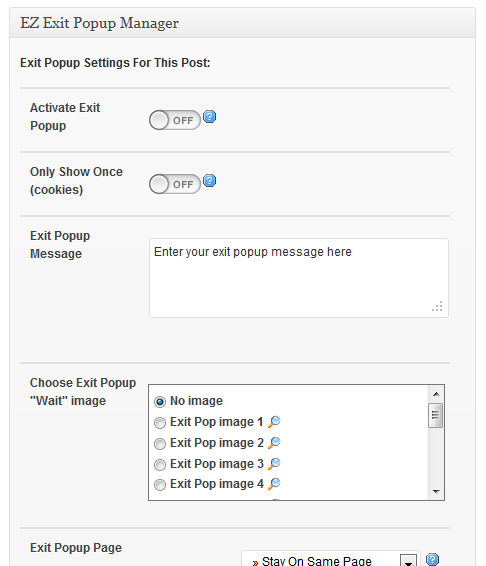The width and height of the screenshot is (486, 566).
Task: Preview Exit Pop image 3 magnifier icon
Action: pyautogui.click(x=274, y=463)
